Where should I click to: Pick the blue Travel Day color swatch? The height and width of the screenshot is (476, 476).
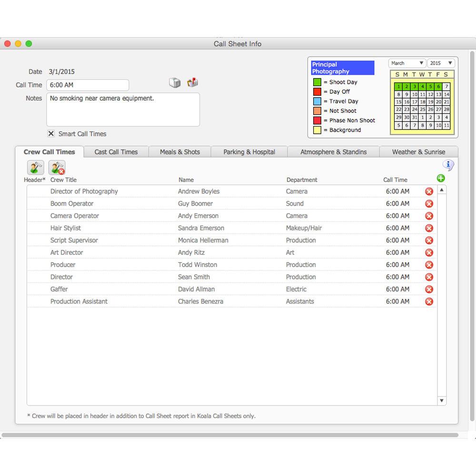(317, 101)
